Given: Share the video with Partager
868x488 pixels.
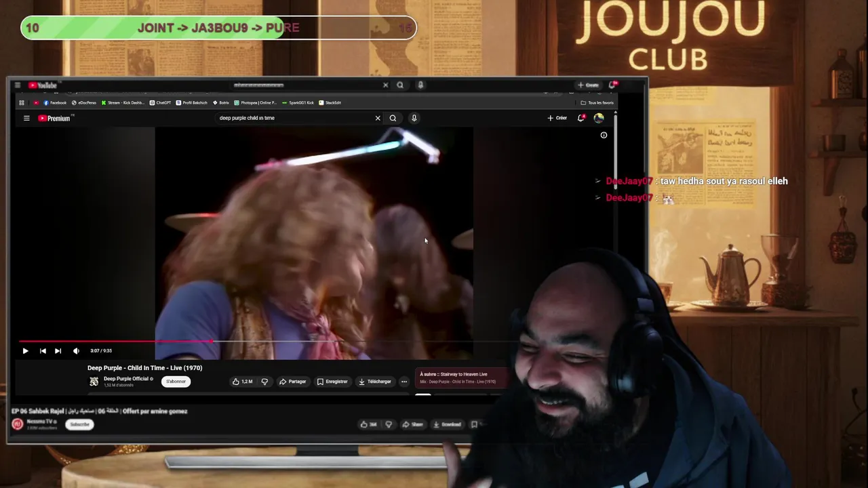Looking at the screenshot, I should (293, 382).
